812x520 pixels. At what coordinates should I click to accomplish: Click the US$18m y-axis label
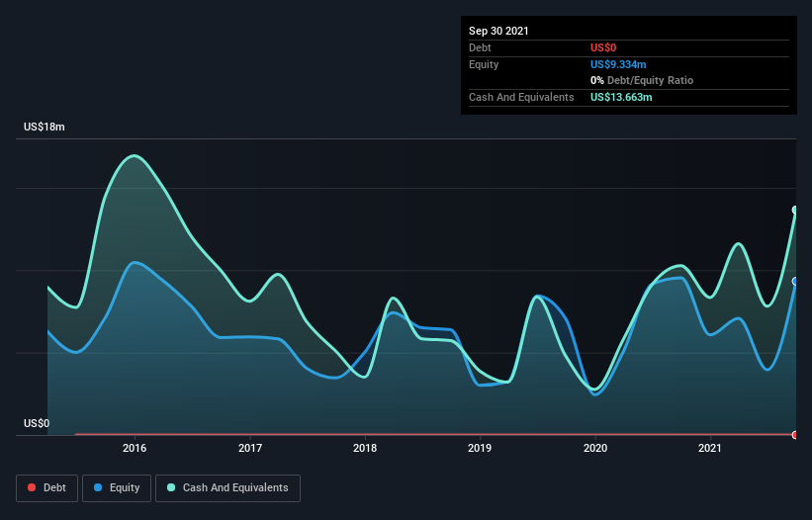tap(45, 127)
